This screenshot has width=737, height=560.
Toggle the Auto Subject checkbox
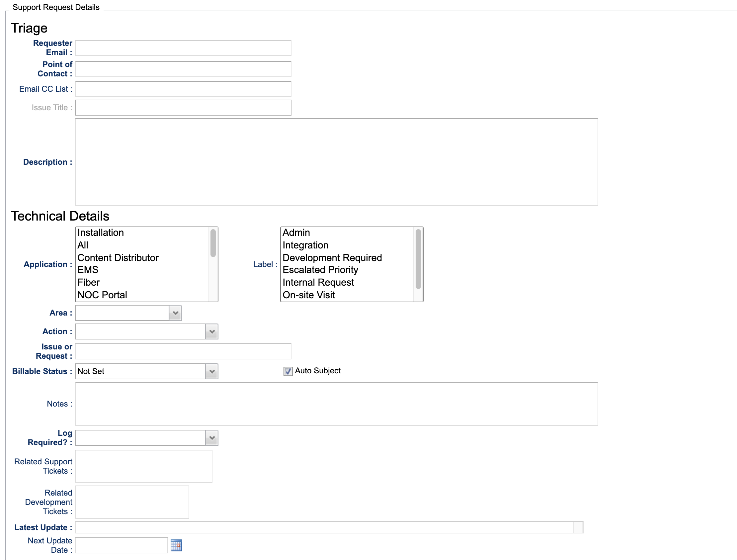pyautogui.click(x=288, y=371)
